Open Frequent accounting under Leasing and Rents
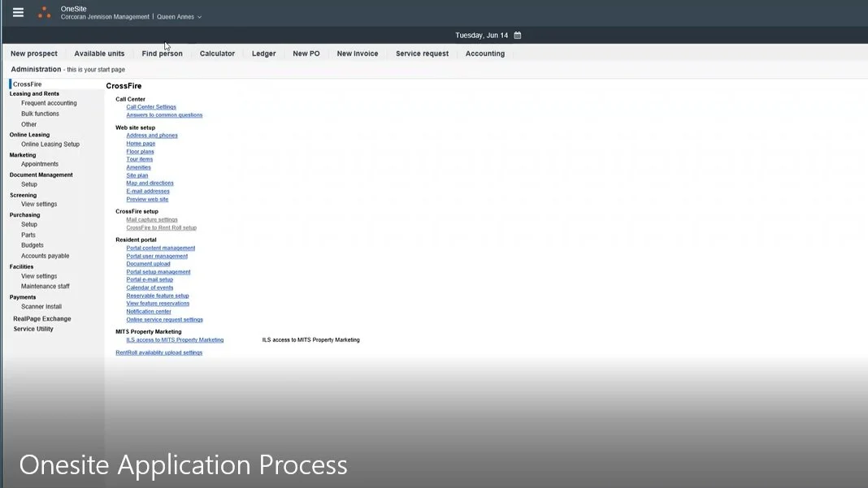Screen dimensions: 868x488 49,103
